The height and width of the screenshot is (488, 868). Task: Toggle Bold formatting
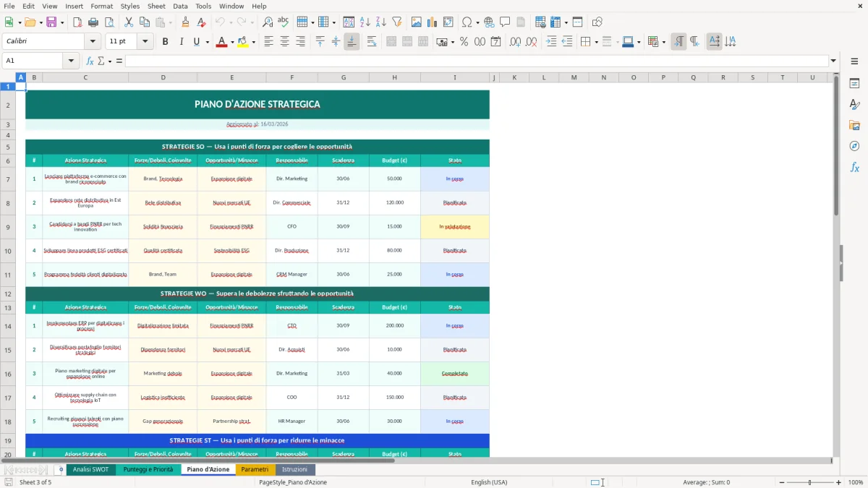tap(165, 42)
